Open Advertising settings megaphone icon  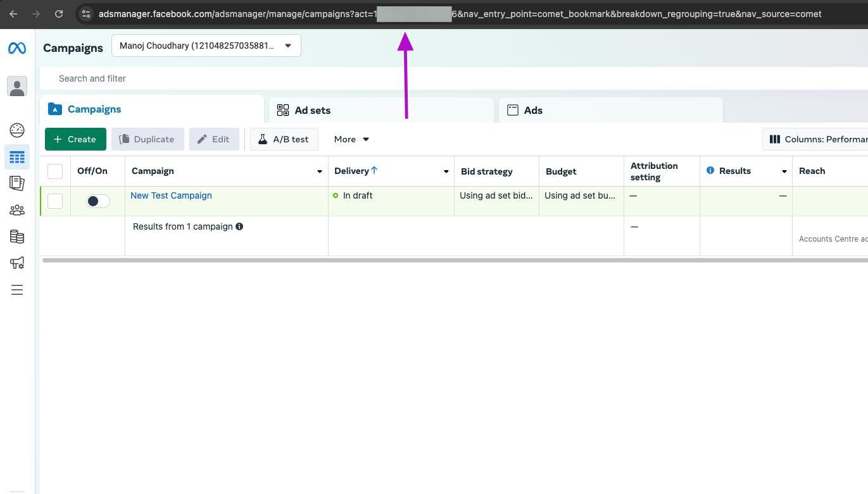coord(17,263)
